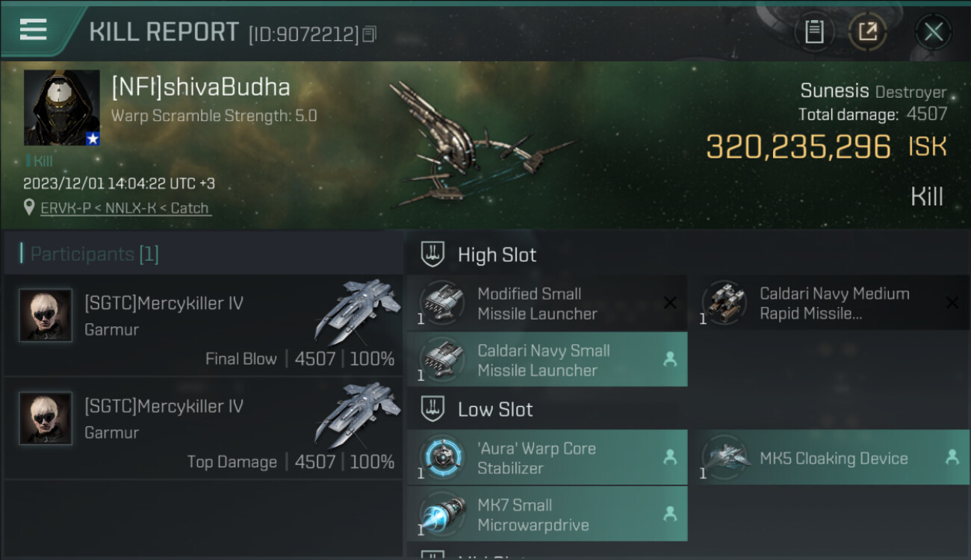Viewport: 971px width, 560px height.
Task: Close the Kill Report window
Action: (x=933, y=32)
